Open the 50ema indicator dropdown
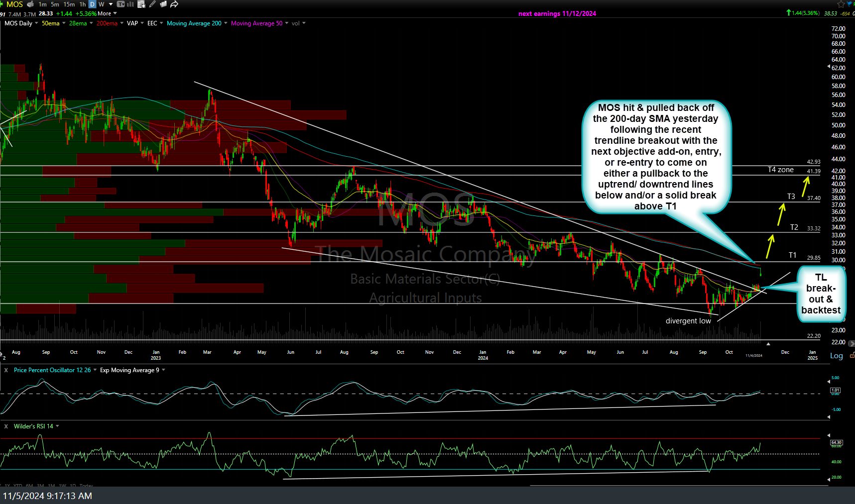855x504 pixels. point(64,23)
